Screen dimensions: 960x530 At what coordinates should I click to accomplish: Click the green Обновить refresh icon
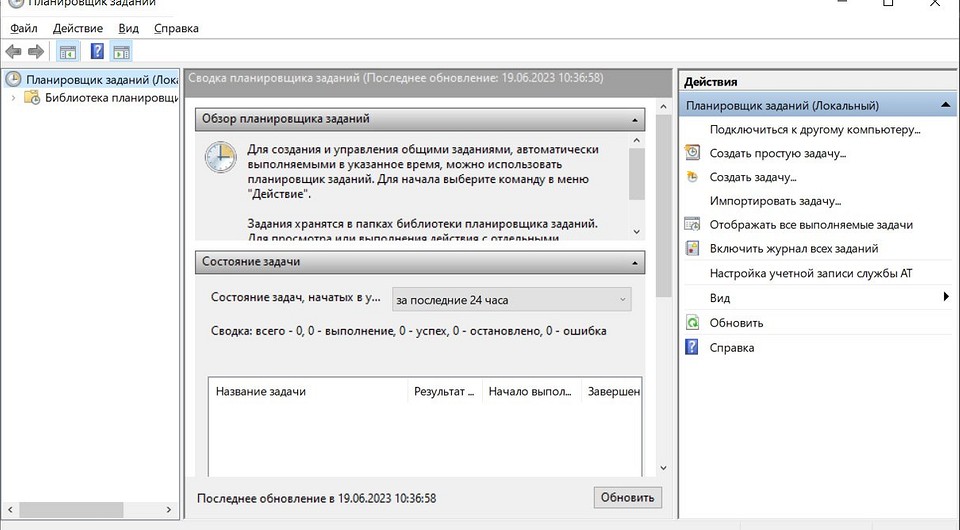[692, 323]
